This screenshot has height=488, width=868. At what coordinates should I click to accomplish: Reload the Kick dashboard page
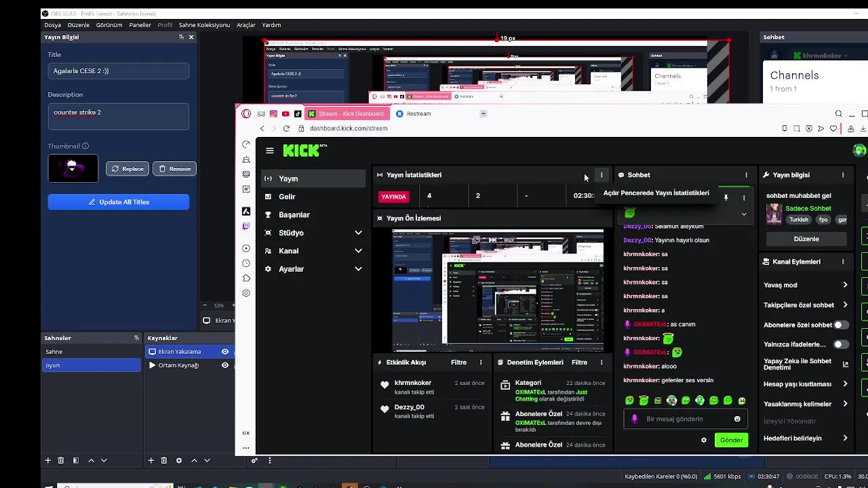286,128
